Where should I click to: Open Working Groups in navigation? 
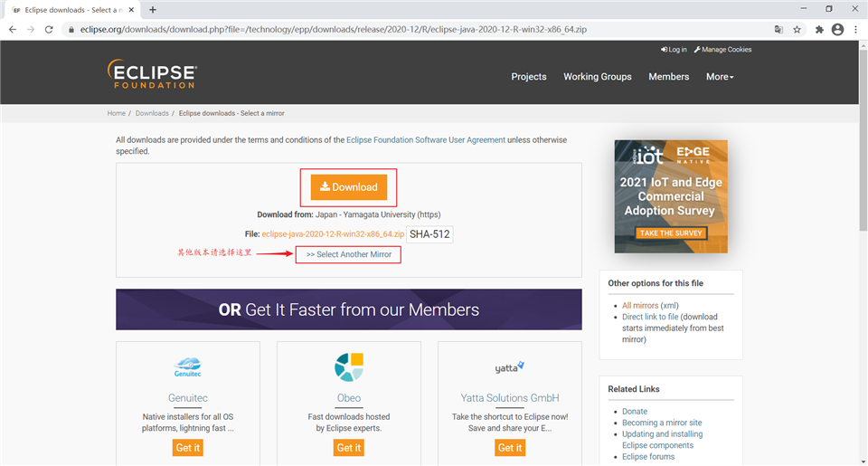click(598, 77)
